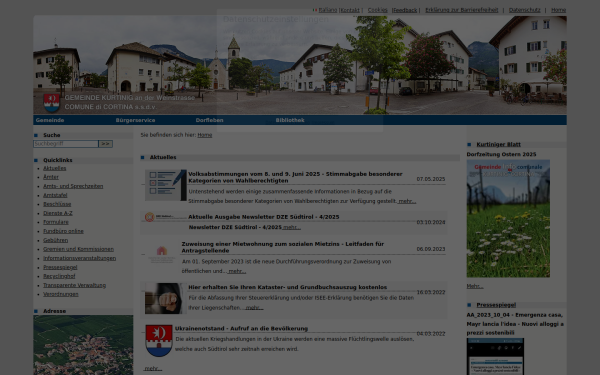Screen dimensions: 600x375
Task: Focus the Suchbegriff search field
Action: coord(66,144)
